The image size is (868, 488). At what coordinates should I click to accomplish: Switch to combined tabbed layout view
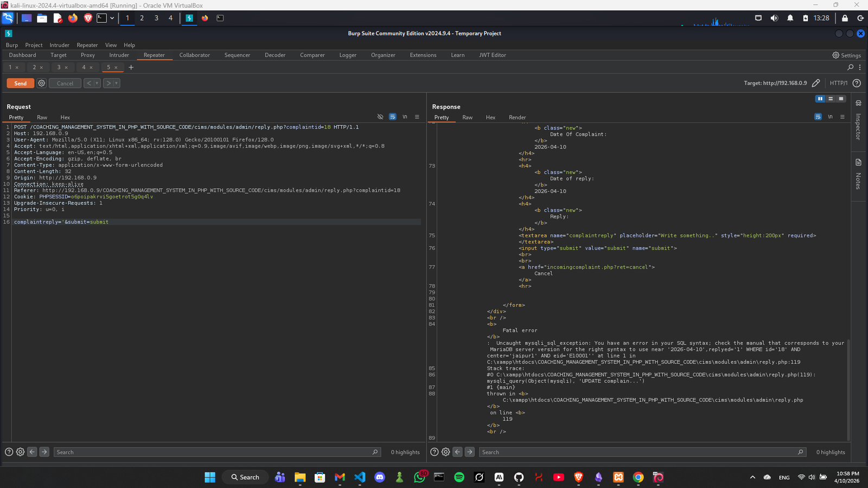pos(841,99)
